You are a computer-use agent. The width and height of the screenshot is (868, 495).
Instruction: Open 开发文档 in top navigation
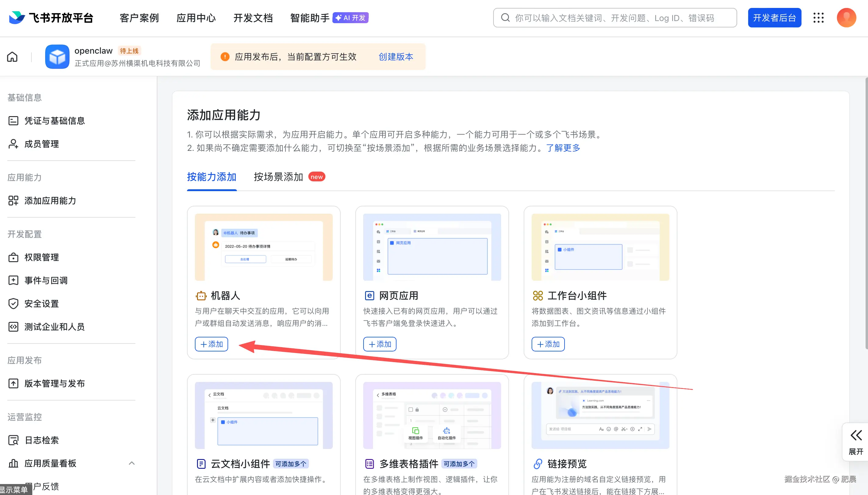click(x=253, y=18)
